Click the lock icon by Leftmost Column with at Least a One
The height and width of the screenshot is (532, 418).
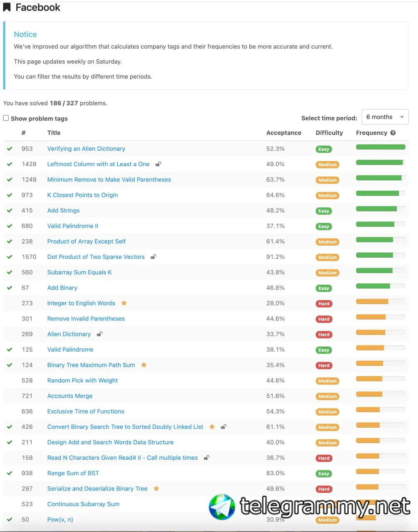tap(158, 164)
